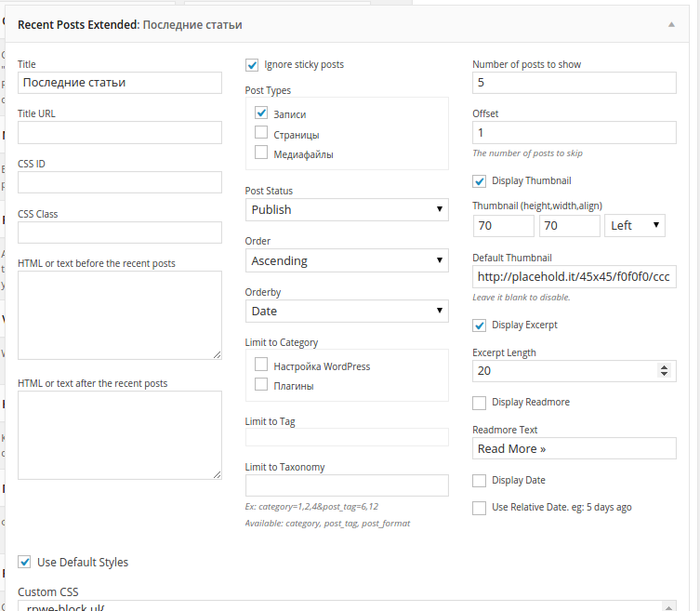Enable the Display Readmore checkbox
The width and height of the screenshot is (700, 611).
(x=480, y=403)
